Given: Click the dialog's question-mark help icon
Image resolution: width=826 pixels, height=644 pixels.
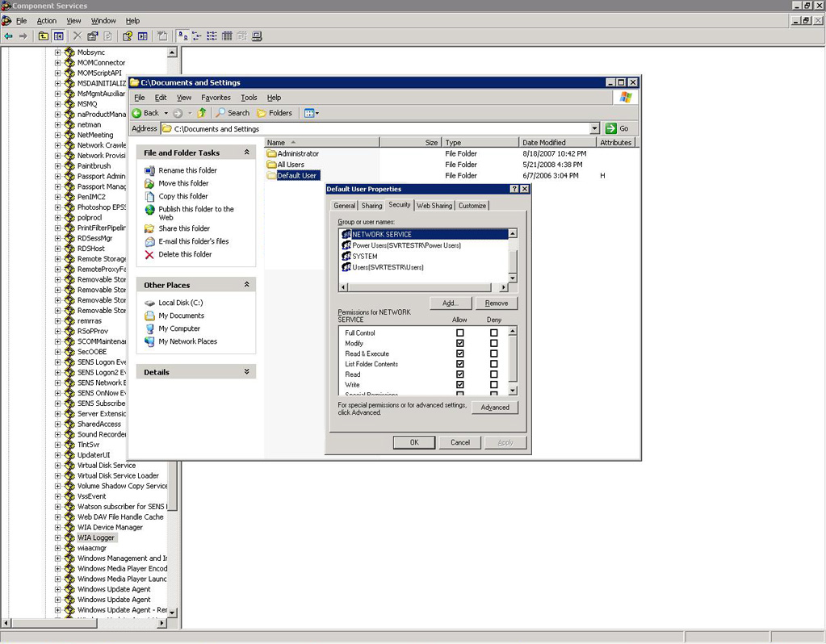Looking at the screenshot, I should click(x=514, y=189).
